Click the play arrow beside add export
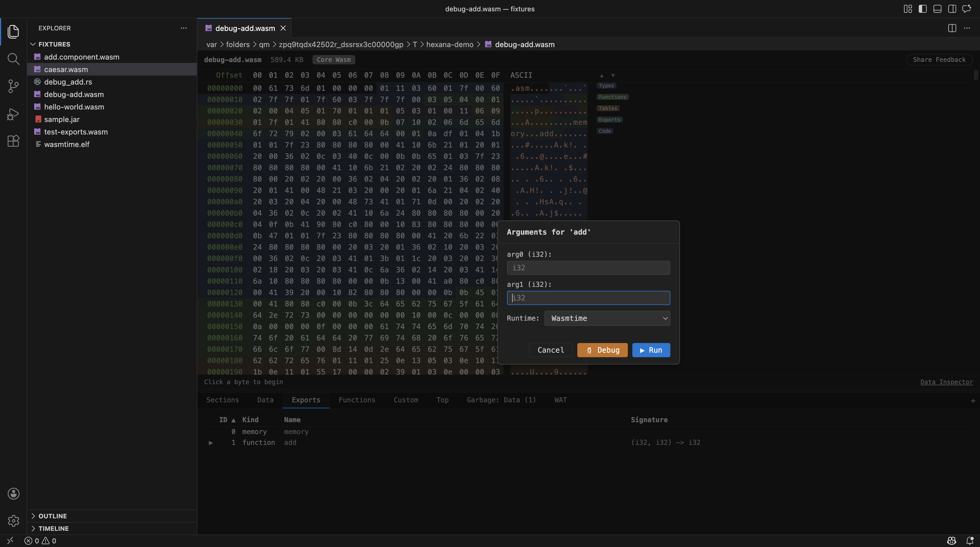 (210, 443)
